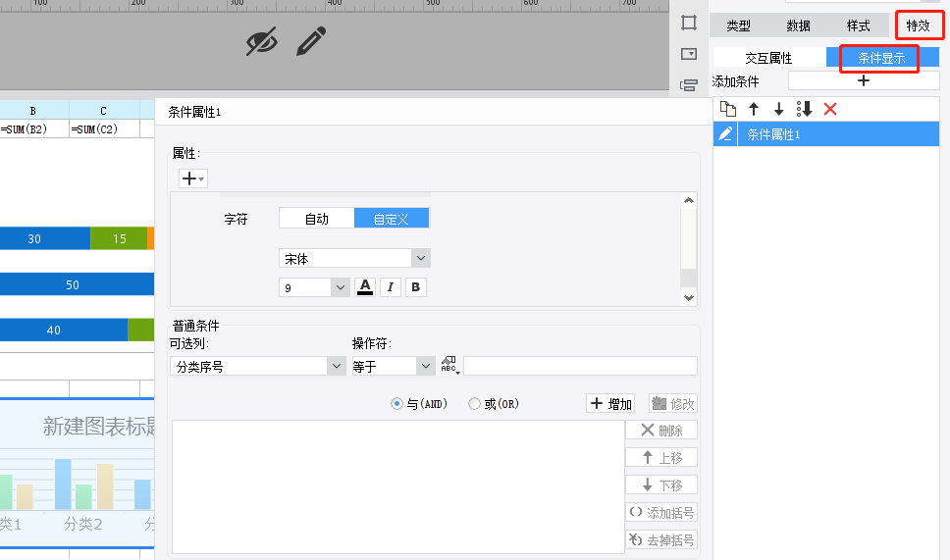The width and height of the screenshot is (950, 560).
Task: Click the blue bar labeled 50
Action: [x=77, y=284]
